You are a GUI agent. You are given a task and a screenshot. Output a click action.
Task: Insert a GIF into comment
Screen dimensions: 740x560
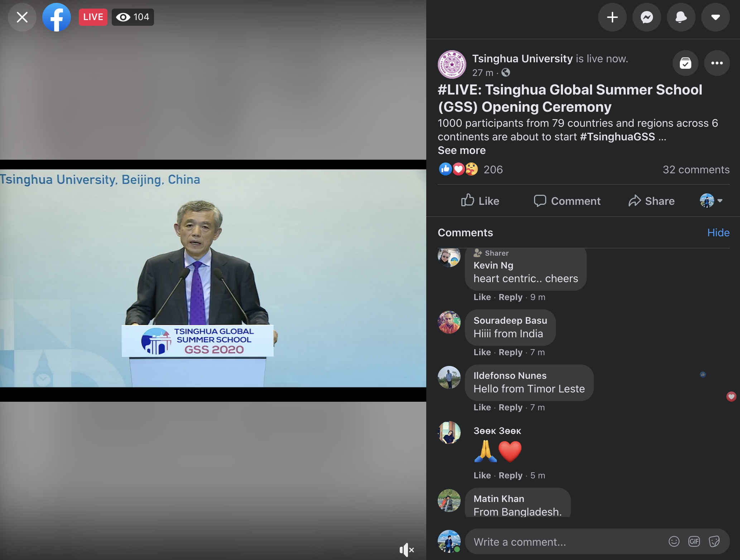(694, 541)
